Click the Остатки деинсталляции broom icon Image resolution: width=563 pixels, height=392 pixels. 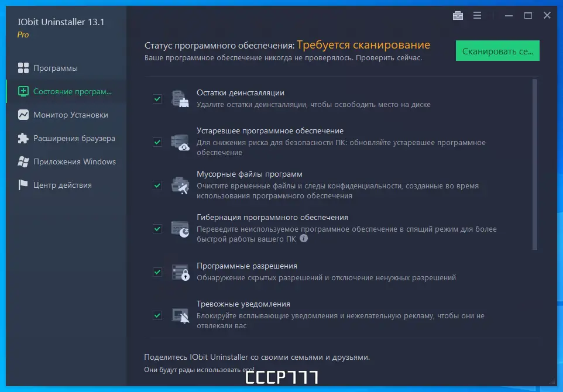click(x=180, y=99)
